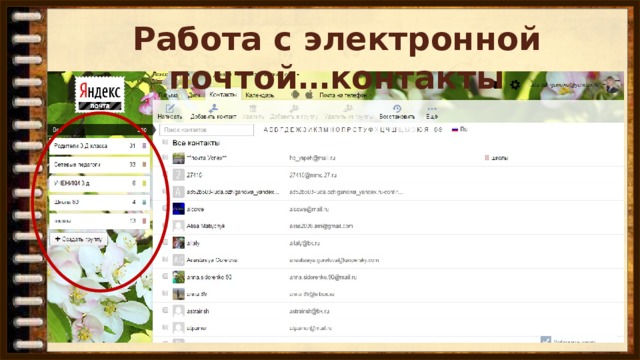Select the Контакты tab

click(x=222, y=95)
